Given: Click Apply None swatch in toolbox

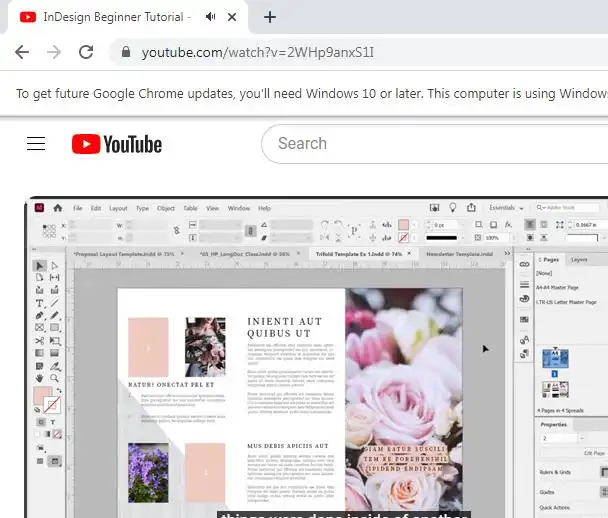Looking at the screenshot, I should coord(57,434).
